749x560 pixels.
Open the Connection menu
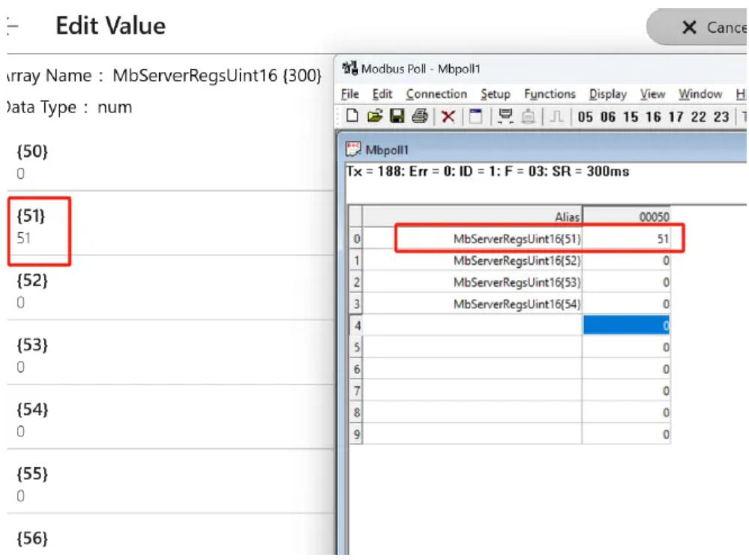(436, 94)
